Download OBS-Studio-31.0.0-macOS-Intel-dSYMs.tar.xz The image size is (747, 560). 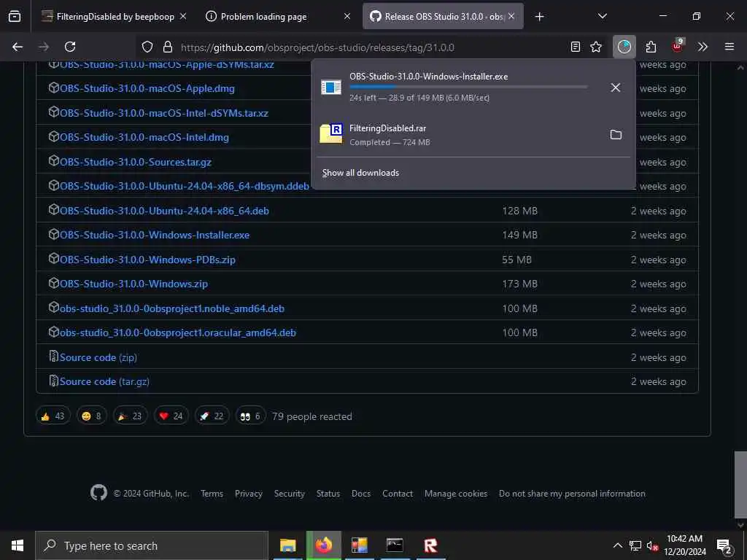pyautogui.click(x=164, y=113)
